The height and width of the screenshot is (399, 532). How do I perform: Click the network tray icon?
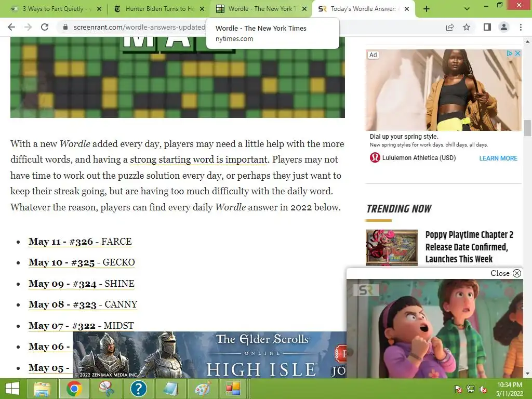[471, 389]
